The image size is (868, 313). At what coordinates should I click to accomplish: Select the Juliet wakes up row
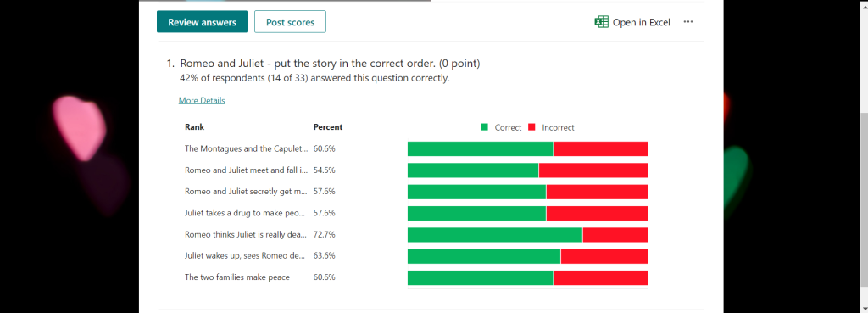click(x=415, y=256)
